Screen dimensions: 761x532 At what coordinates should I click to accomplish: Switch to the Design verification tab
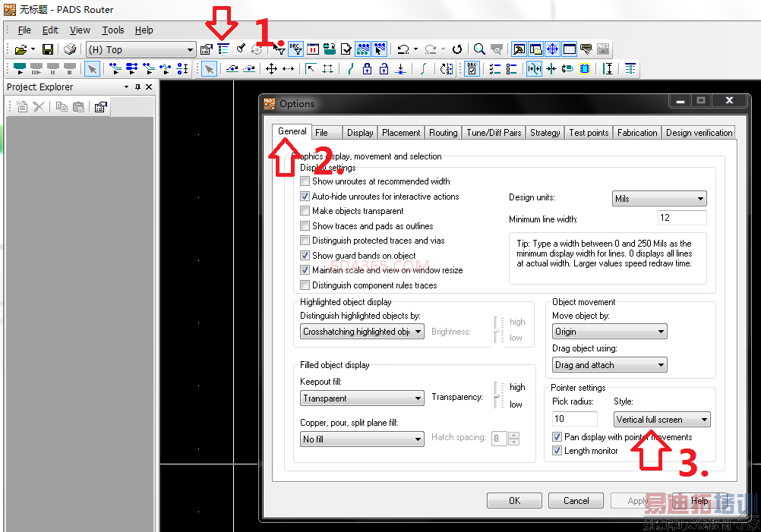tap(699, 133)
